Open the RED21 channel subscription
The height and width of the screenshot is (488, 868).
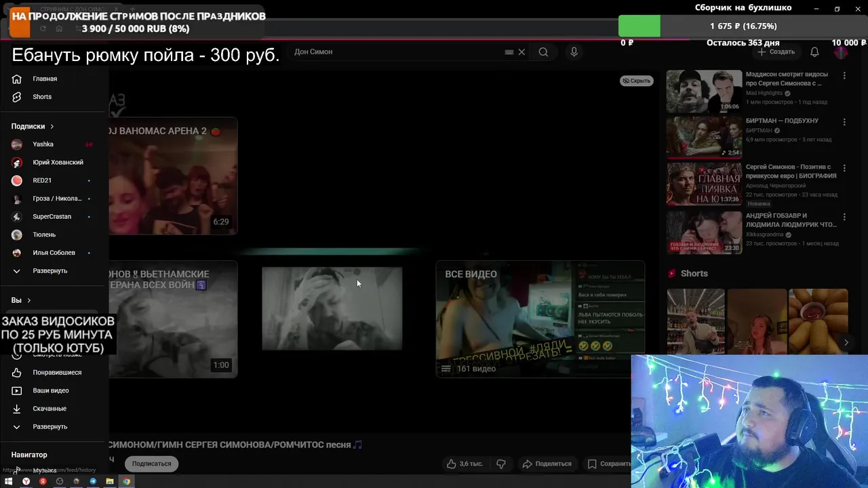(54, 180)
